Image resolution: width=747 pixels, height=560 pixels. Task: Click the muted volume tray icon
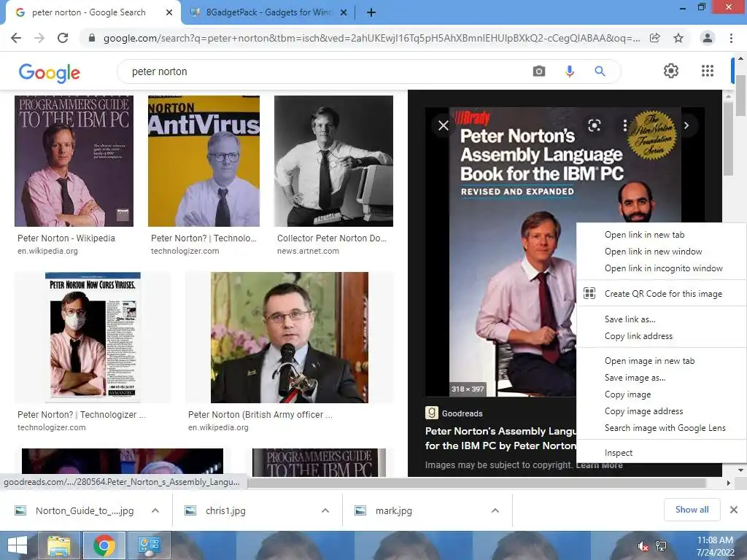(x=643, y=545)
